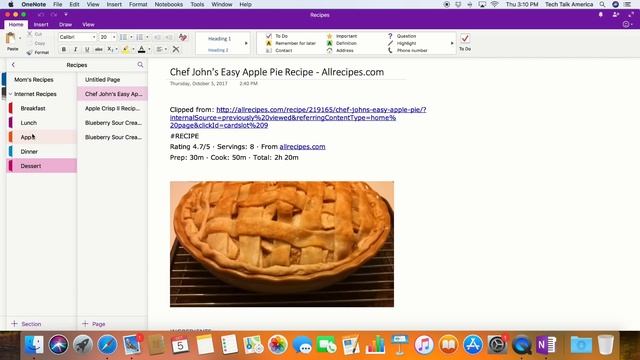Click the paragraph alignment icon
This screenshot has height=360, width=640.
tap(159, 49)
